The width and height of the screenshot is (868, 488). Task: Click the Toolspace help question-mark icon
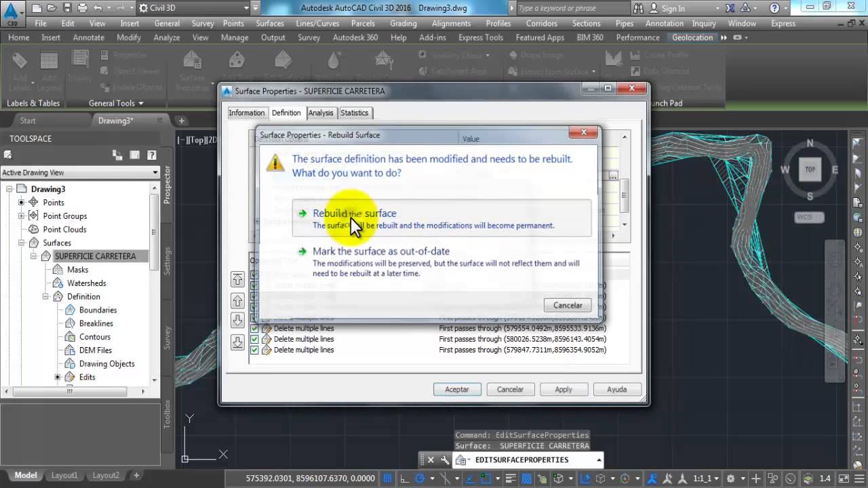coord(152,155)
